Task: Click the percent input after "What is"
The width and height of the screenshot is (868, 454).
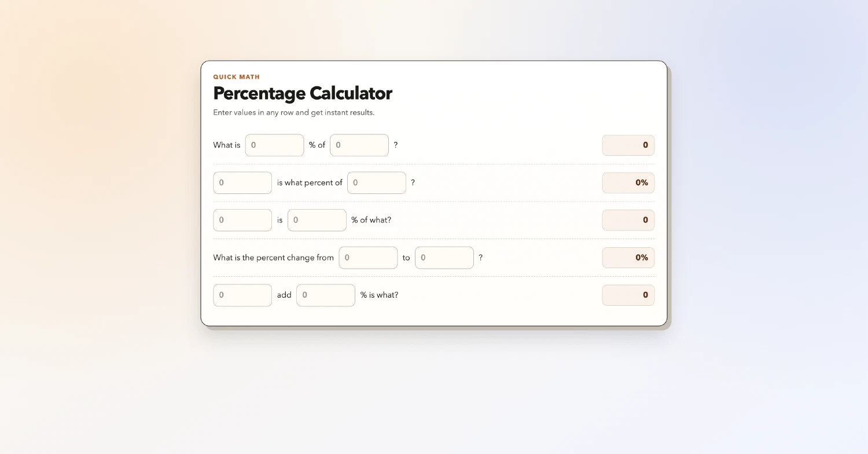Action: click(x=274, y=145)
